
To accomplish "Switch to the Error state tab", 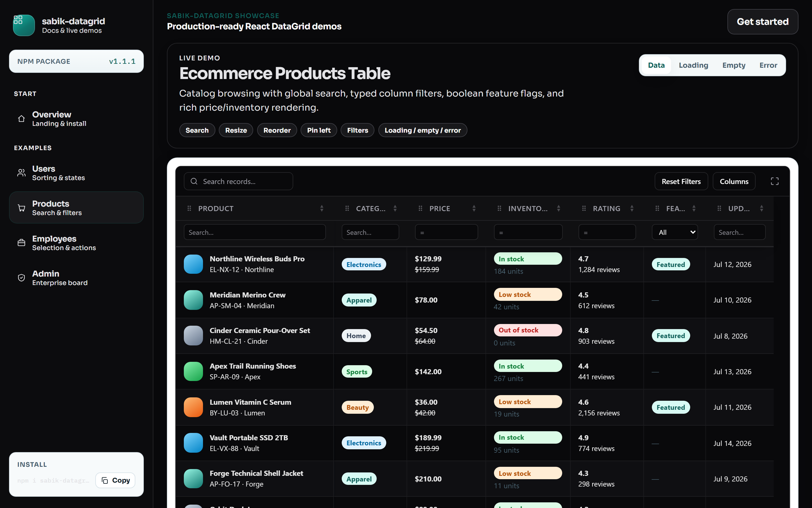I will (768, 65).
